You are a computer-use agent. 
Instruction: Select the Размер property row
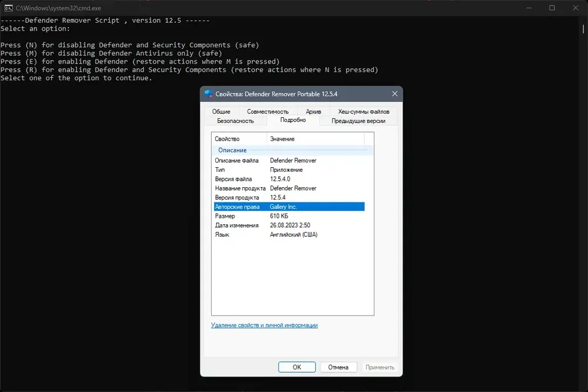point(289,216)
